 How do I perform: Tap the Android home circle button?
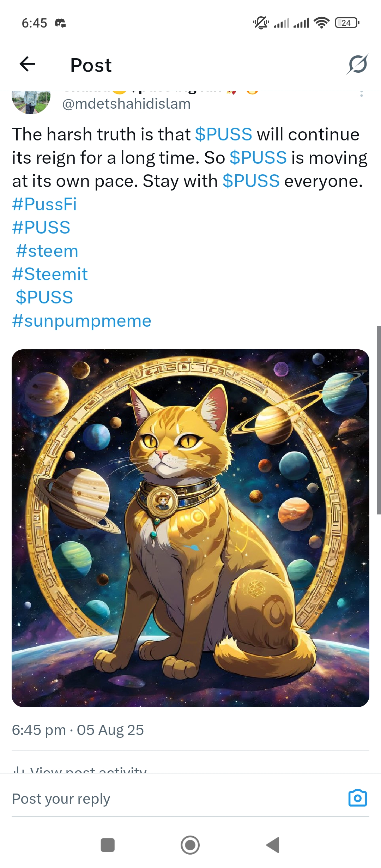tap(190, 845)
